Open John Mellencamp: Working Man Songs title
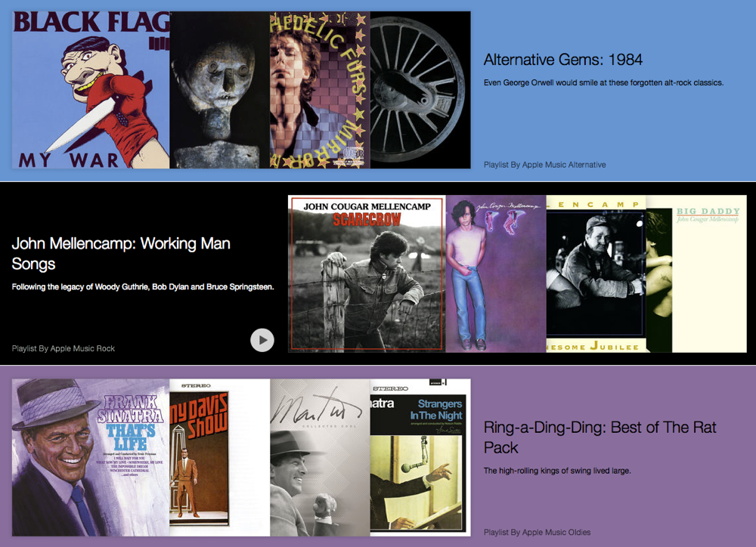Viewport: 756px width, 547px height. 121,254
